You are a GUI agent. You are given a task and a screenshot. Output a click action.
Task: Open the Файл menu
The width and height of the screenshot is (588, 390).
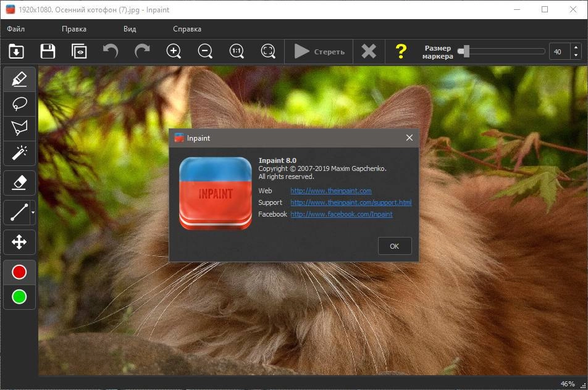(x=16, y=29)
